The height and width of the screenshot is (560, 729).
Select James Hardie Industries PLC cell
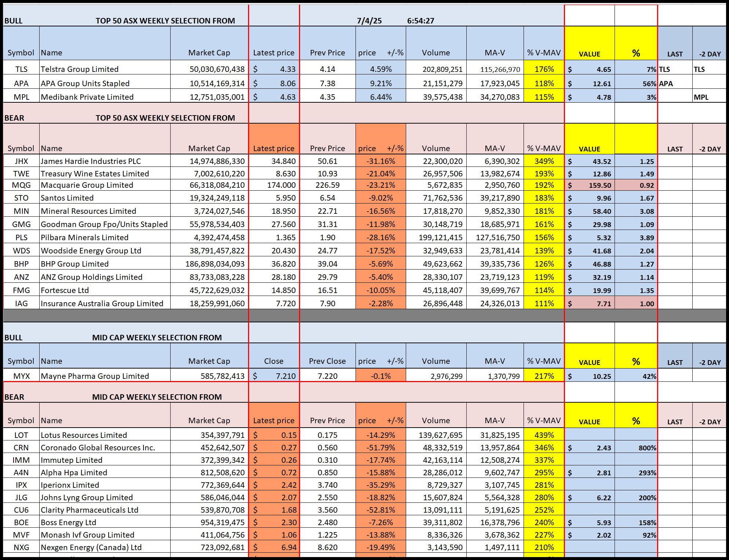[105, 161]
